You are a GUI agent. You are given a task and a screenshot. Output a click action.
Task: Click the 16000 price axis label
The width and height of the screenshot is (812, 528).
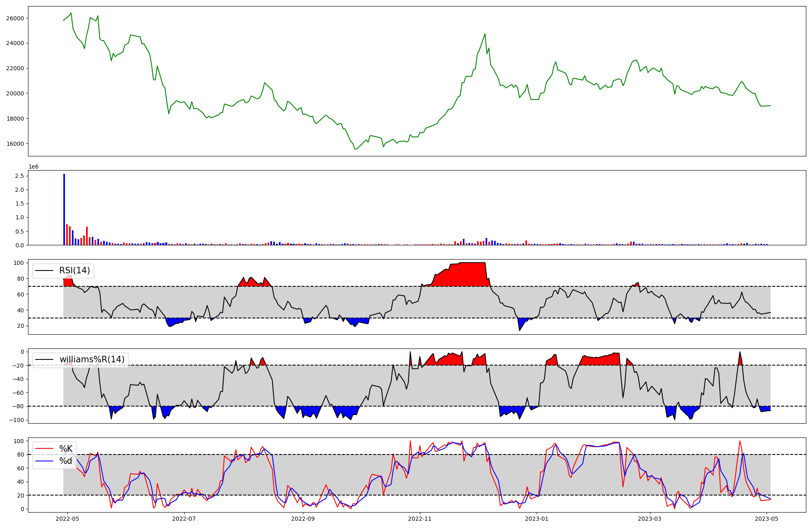15,144
